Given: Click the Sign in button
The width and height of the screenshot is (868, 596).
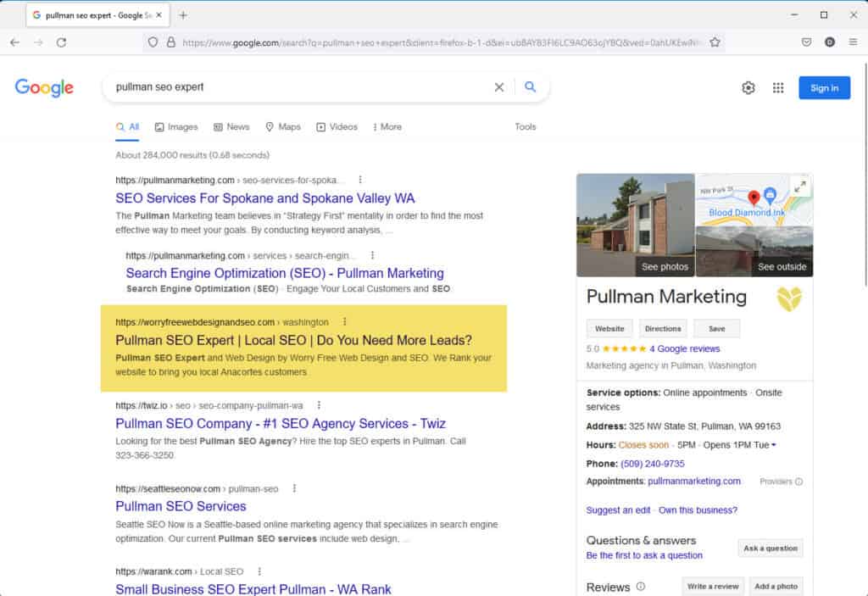Looking at the screenshot, I should [824, 88].
